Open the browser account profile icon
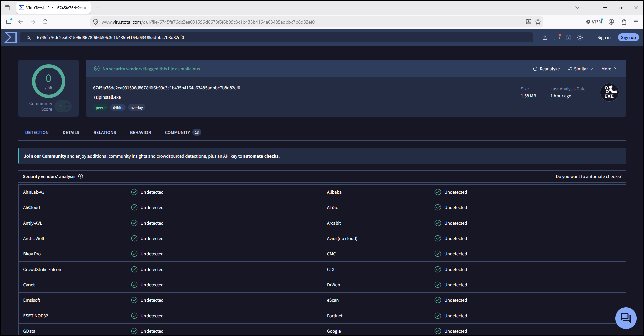This screenshot has height=336, width=644. pyautogui.click(x=611, y=22)
